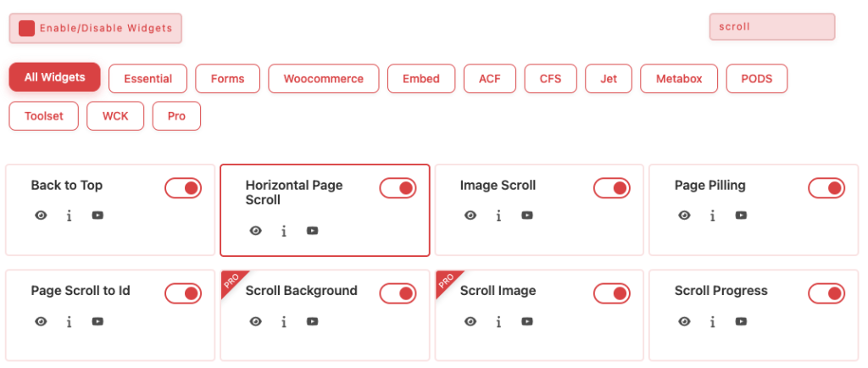Click the eye preview icon for Back to Top

[x=41, y=215]
